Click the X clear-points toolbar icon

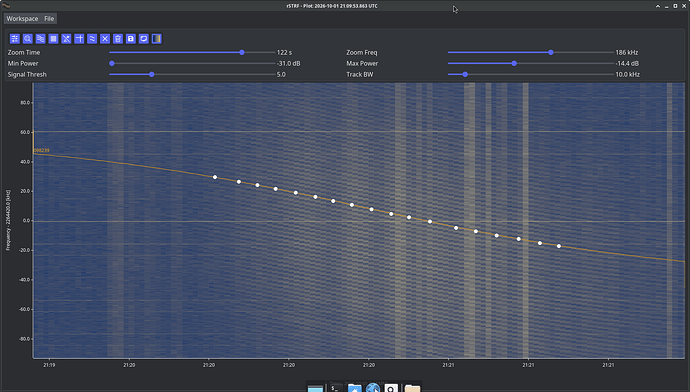click(105, 39)
